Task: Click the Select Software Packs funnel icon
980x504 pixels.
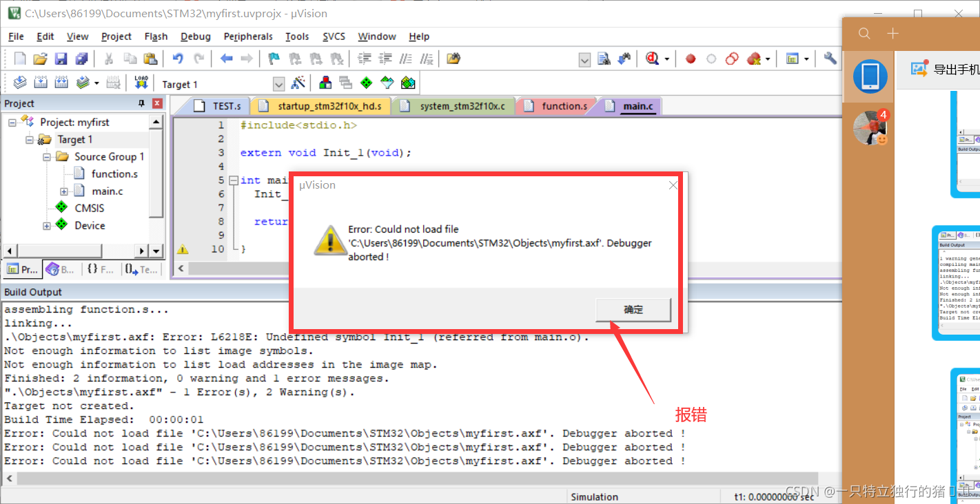Action: 387,83
